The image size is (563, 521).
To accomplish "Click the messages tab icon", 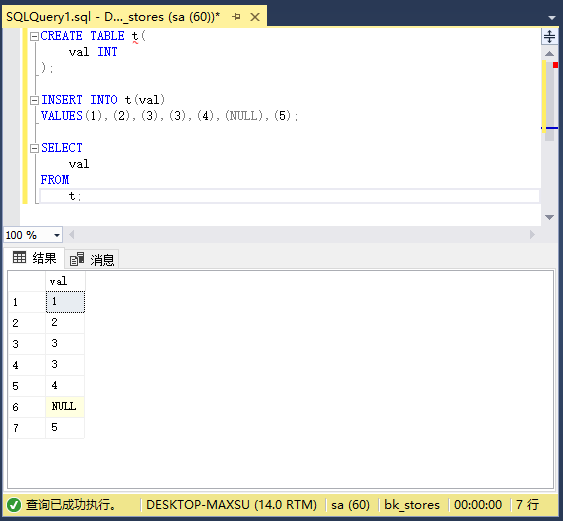I will [77, 259].
